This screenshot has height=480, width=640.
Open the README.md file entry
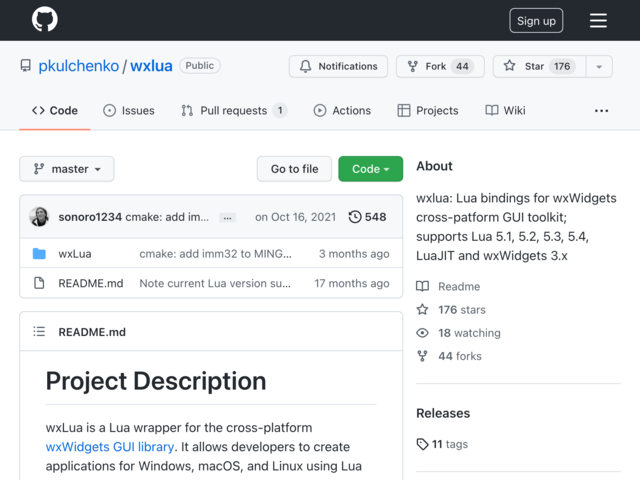tap(91, 283)
